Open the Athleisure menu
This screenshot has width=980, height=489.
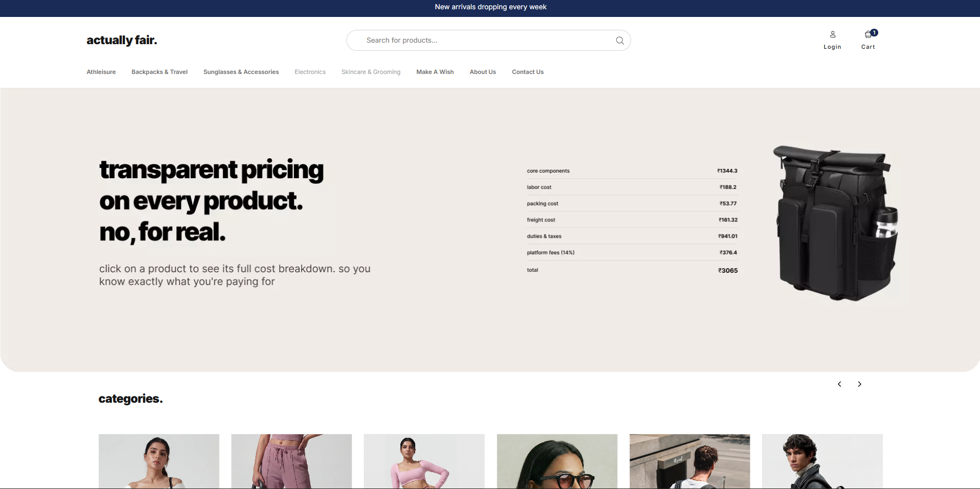(x=101, y=72)
